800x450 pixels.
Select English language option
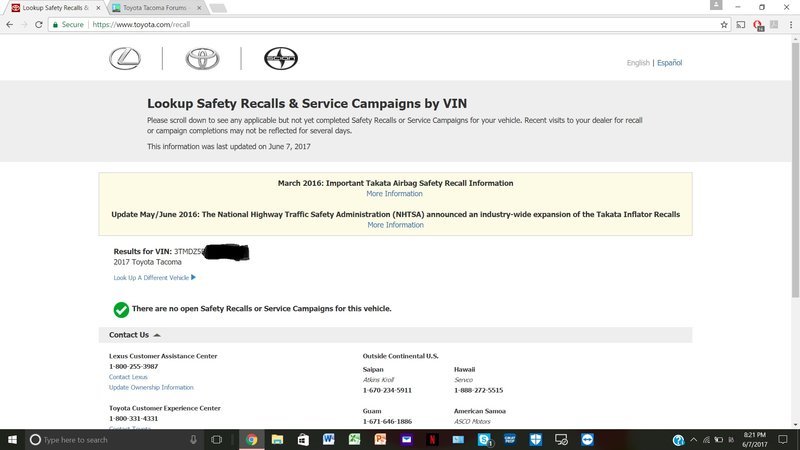pyautogui.click(x=638, y=63)
